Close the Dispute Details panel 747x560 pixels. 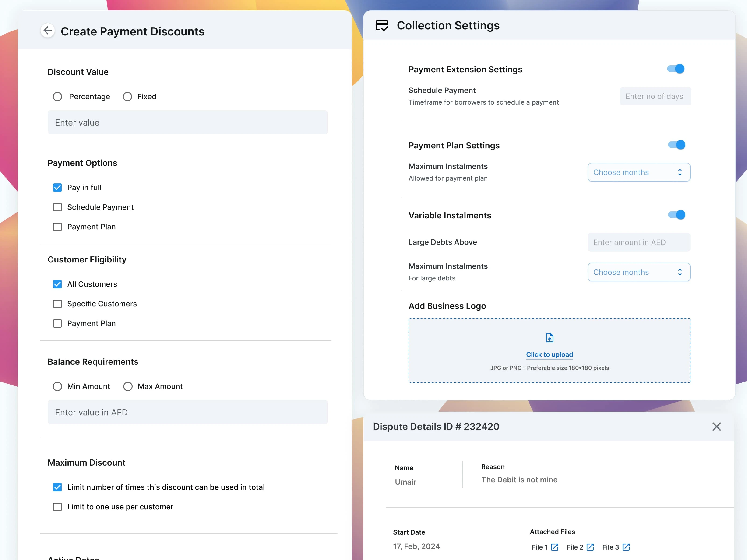716,427
